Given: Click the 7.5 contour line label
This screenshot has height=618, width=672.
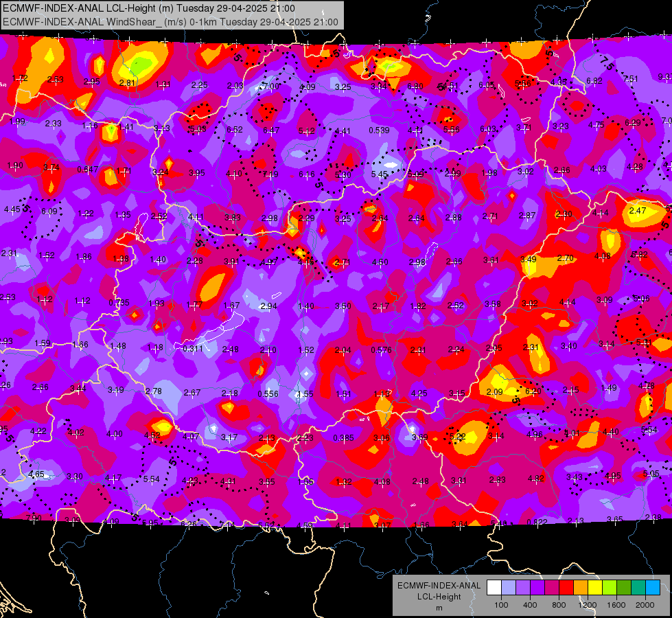Looking at the screenshot, I should pyautogui.click(x=607, y=63).
